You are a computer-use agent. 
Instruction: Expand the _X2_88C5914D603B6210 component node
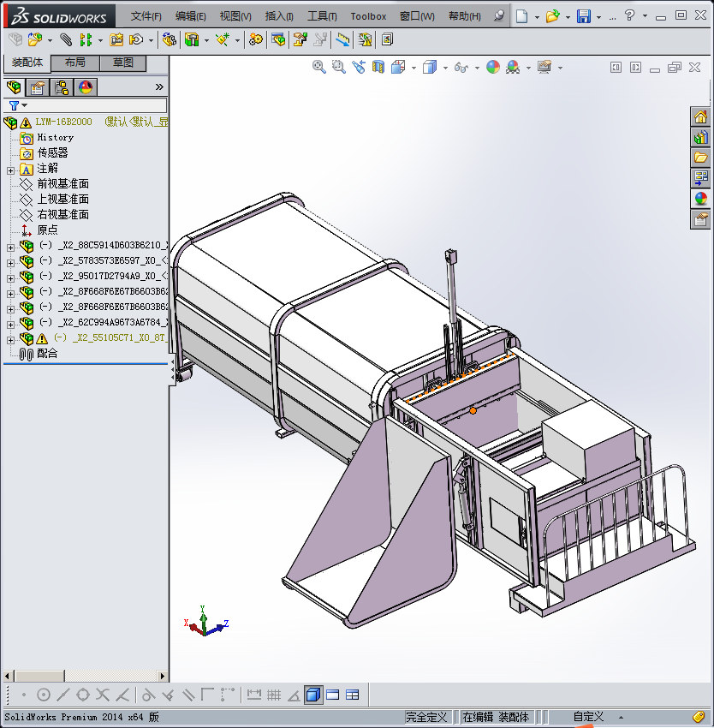[10, 247]
